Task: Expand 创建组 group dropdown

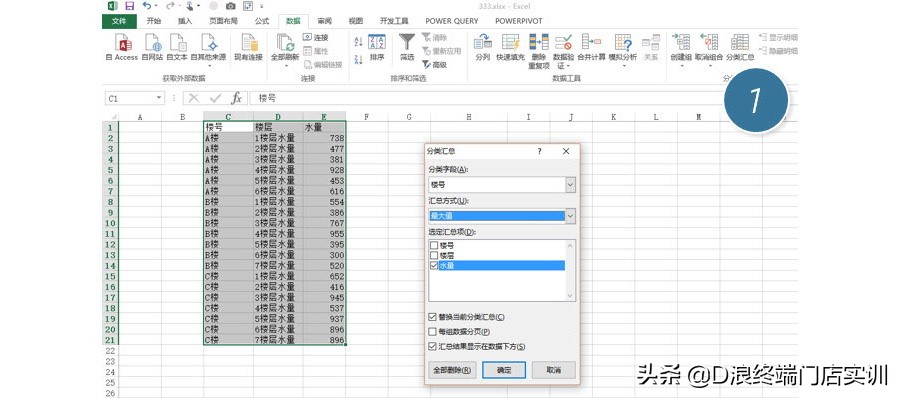Action: (x=681, y=65)
